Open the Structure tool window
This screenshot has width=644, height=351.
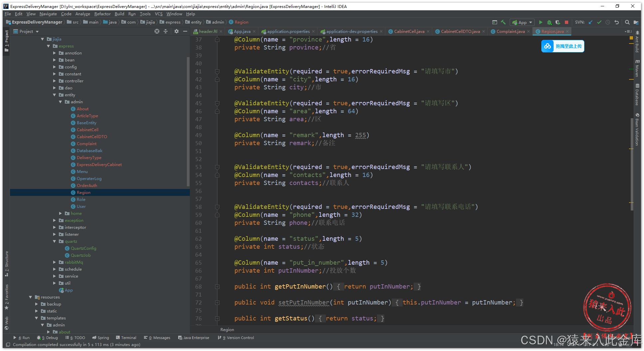click(x=7, y=264)
